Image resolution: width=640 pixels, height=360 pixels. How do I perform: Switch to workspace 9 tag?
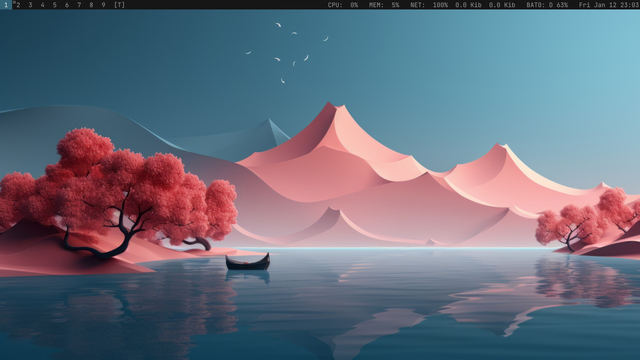pos(104,5)
